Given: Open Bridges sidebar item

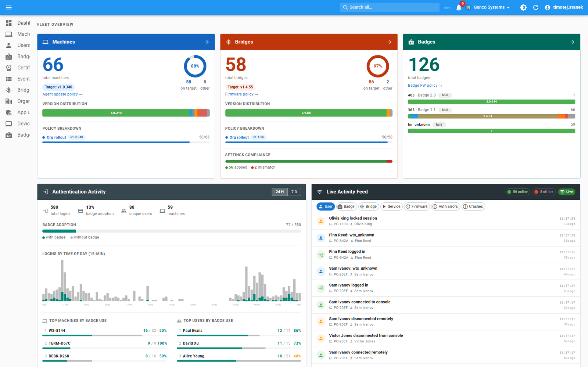Looking at the screenshot, I should [18, 90].
